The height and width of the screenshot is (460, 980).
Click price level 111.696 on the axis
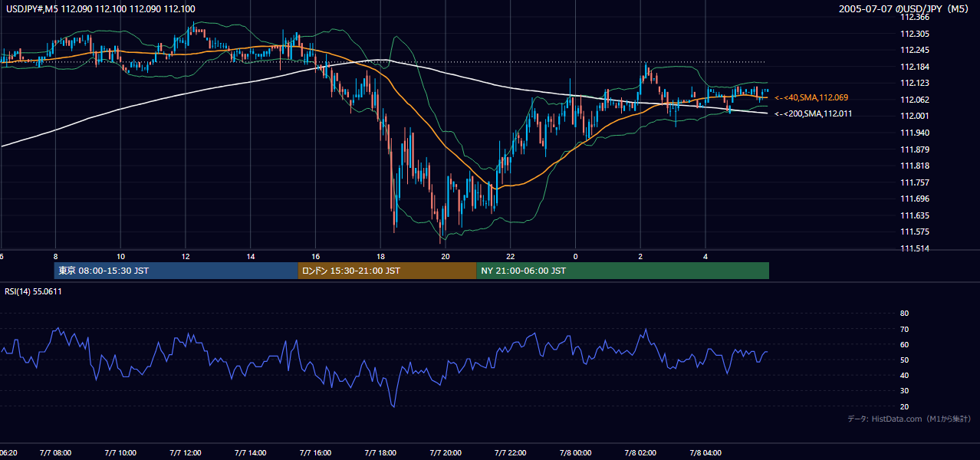pos(915,199)
